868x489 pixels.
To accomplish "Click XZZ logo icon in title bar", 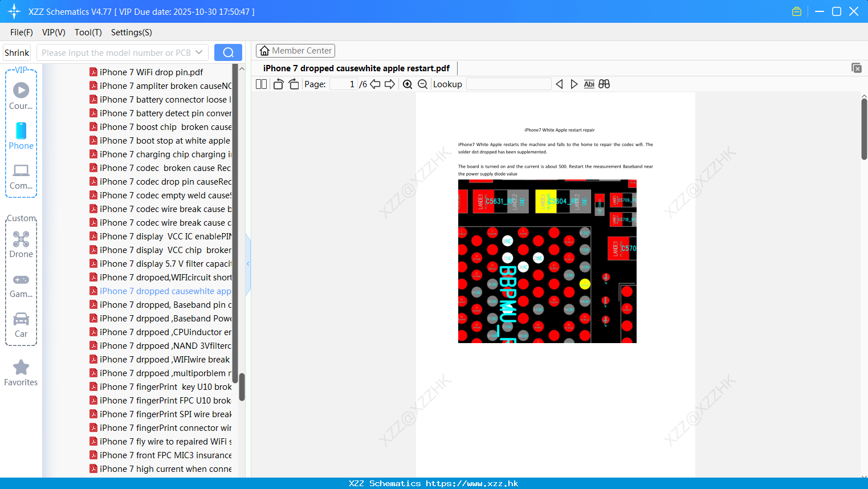I will pos(14,11).
